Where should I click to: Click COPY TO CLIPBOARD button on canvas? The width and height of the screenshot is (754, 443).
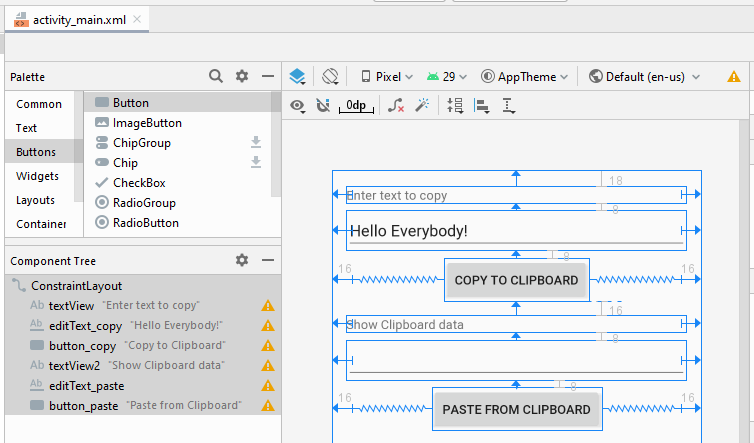tap(516, 280)
